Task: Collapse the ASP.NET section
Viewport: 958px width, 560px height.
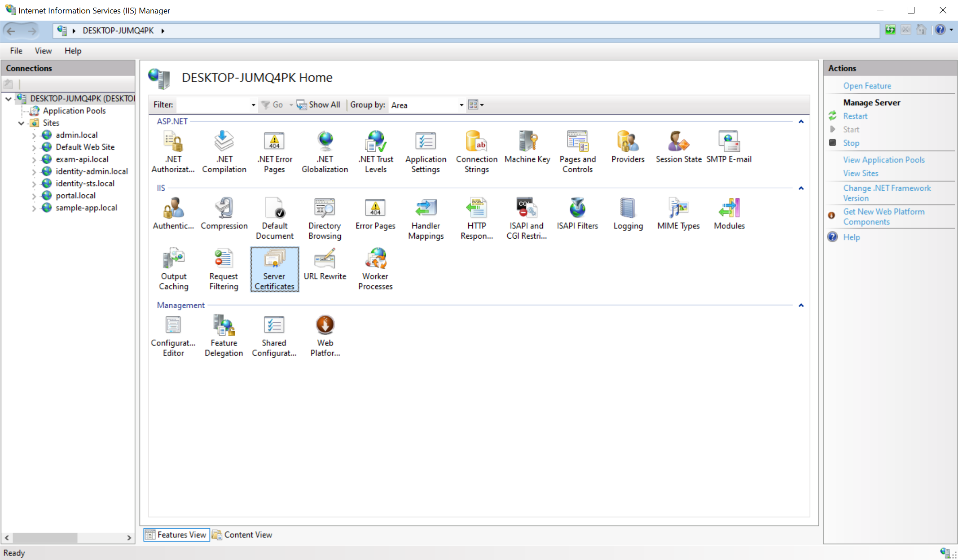Action: pyautogui.click(x=801, y=121)
